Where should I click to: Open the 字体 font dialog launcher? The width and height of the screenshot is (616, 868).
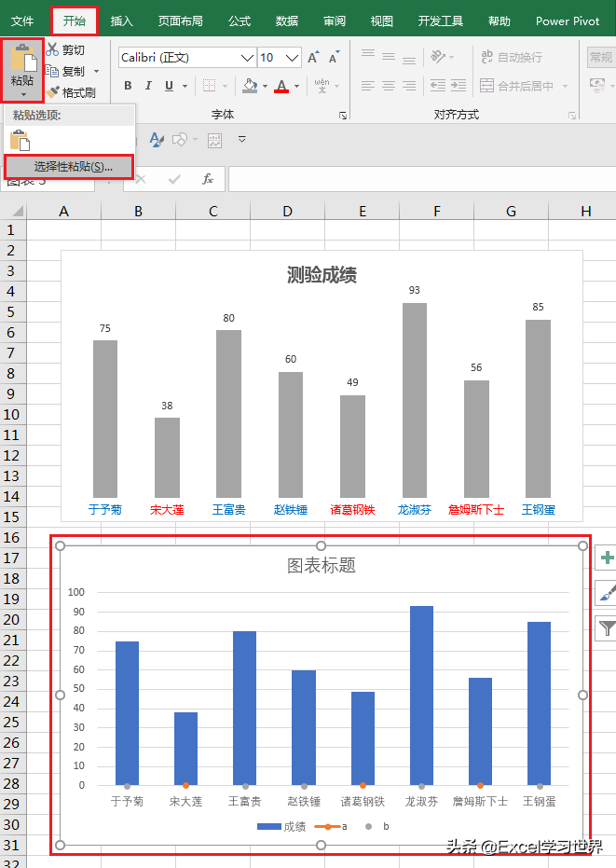pos(343,116)
